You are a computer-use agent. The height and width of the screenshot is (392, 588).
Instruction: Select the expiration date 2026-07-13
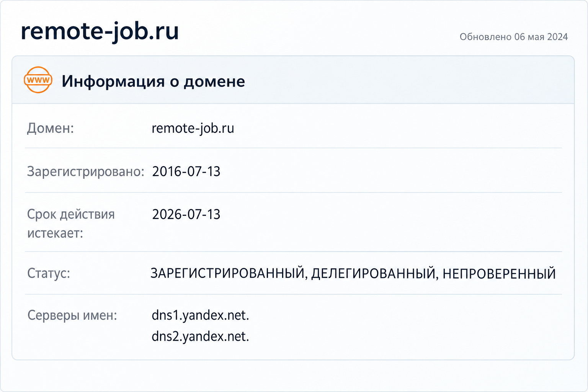pos(186,214)
